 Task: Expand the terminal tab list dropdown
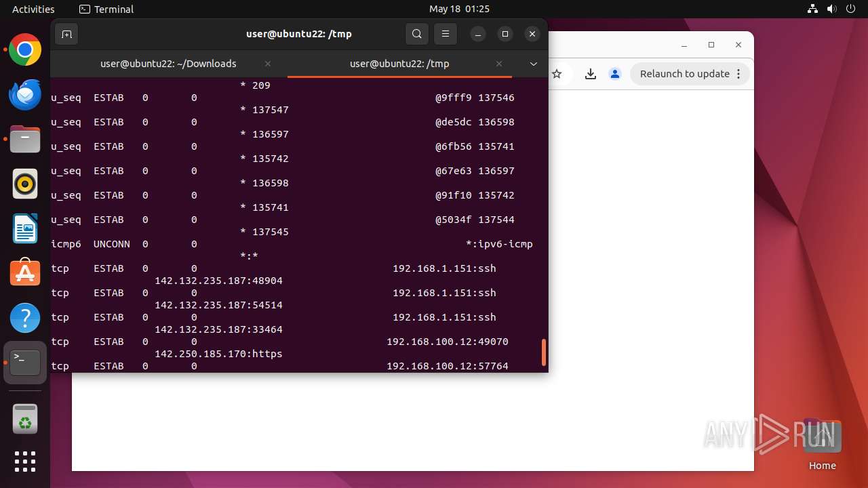(x=534, y=64)
